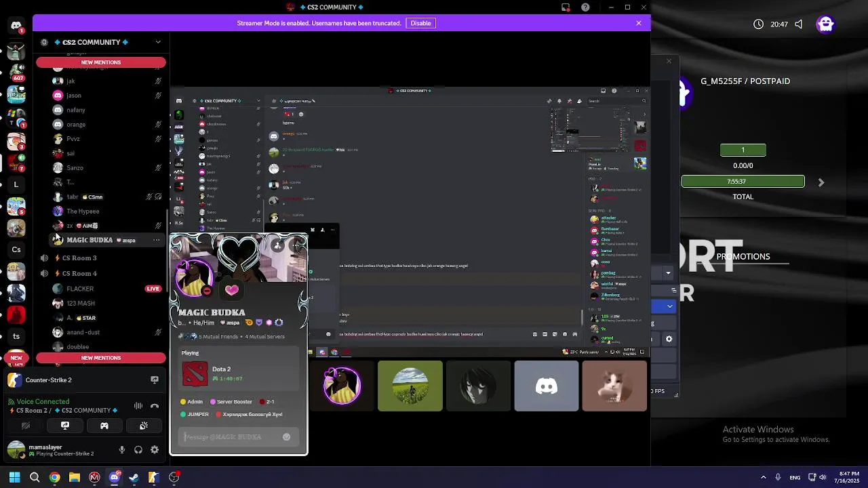
Task: Dismiss the Streamer Mode banner
Action: (x=638, y=23)
